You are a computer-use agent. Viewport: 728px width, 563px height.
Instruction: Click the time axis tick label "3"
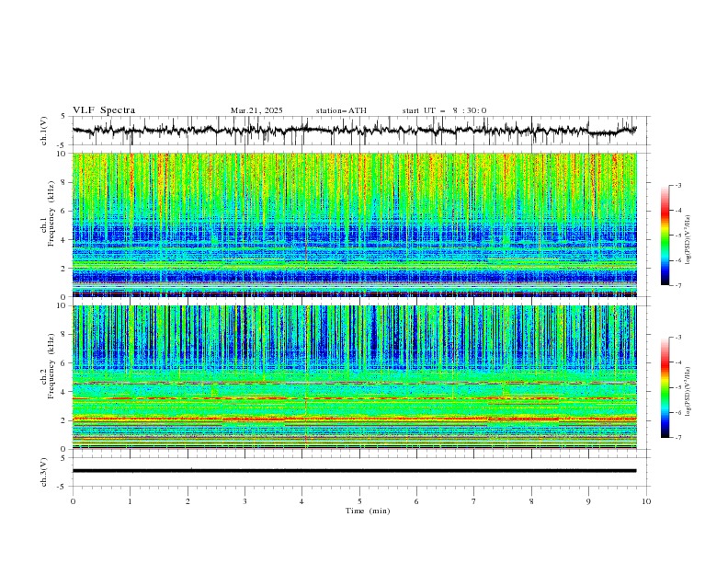245,501
